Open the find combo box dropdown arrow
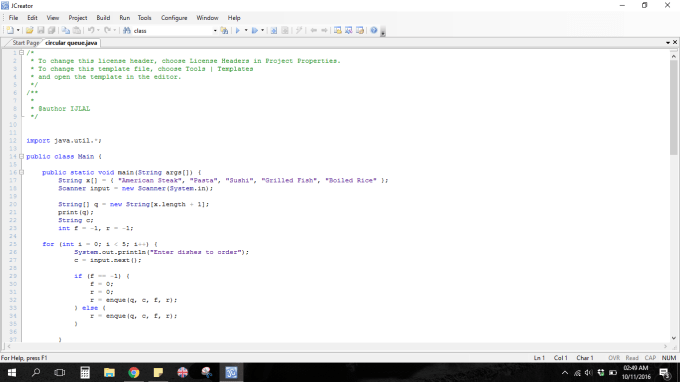The image size is (680, 382). point(215,31)
